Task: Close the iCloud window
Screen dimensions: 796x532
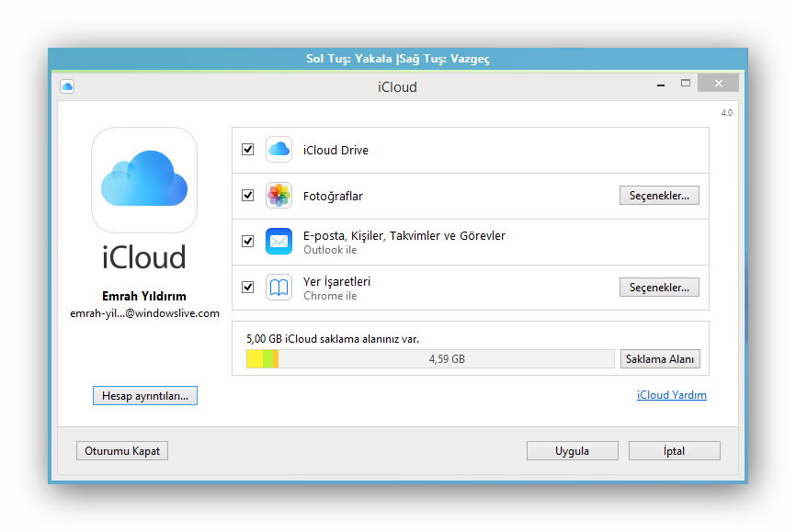Action: (x=718, y=84)
